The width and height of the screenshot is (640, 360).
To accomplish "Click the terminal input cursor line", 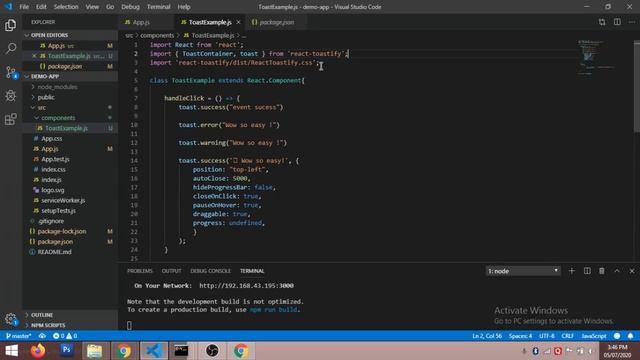I will coord(129,325).
